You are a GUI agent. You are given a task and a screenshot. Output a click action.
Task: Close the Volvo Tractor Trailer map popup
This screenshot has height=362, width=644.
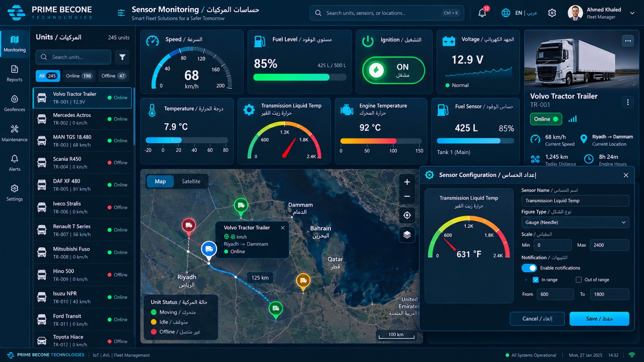click(x=283, y=228)
